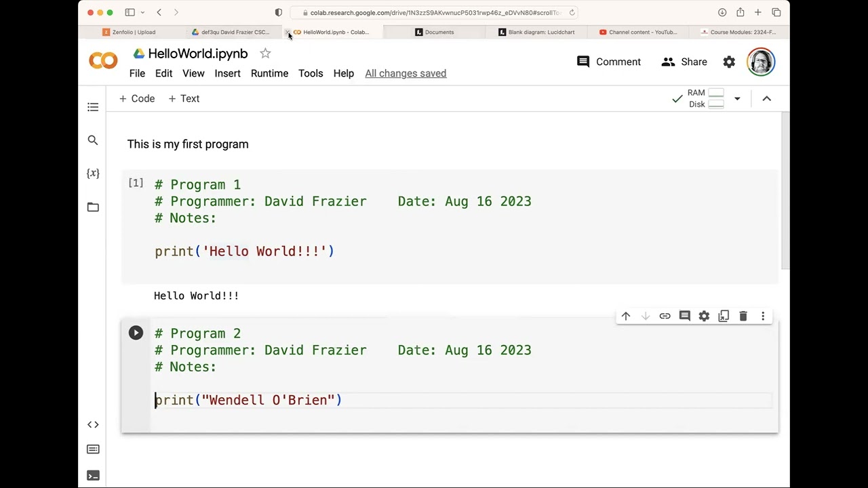Open the code snippets panel

[x=93, y=424]
